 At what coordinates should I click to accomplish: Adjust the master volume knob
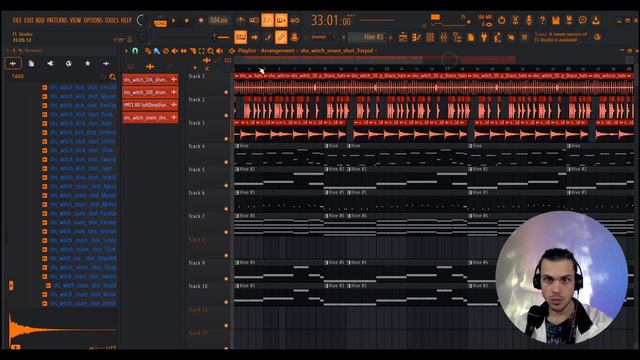[142, 20]
